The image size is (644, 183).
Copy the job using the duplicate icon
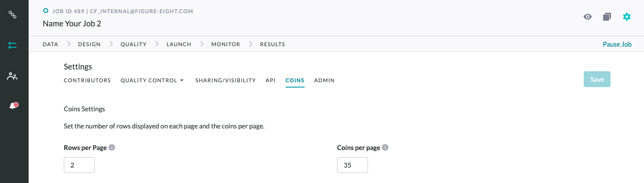coord(607,17)
